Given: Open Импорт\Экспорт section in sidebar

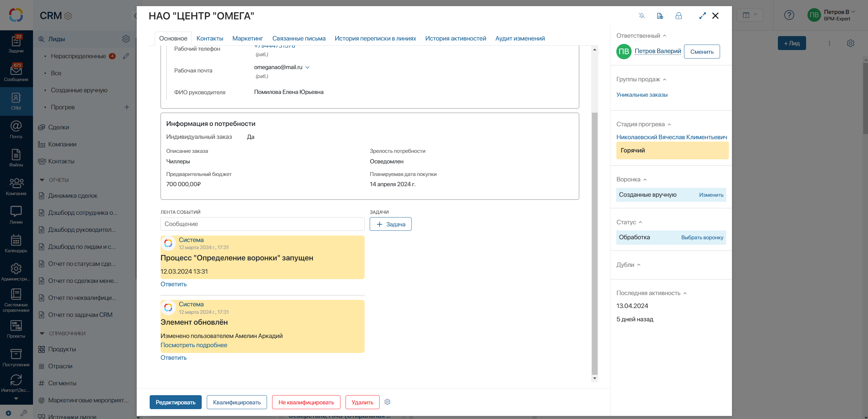Looking at the screenshot, I should coord(16,384).
